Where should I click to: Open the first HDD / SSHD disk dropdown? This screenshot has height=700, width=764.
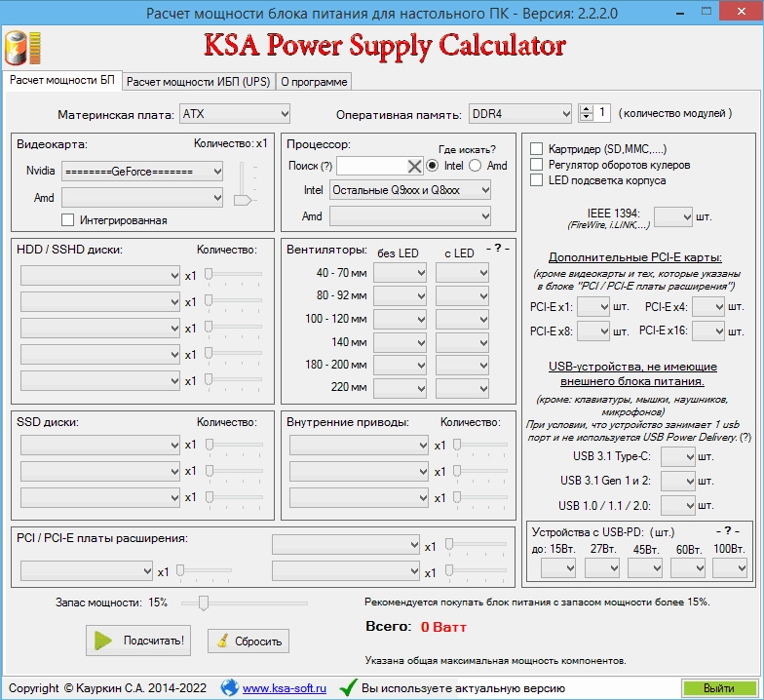[99, 275]
